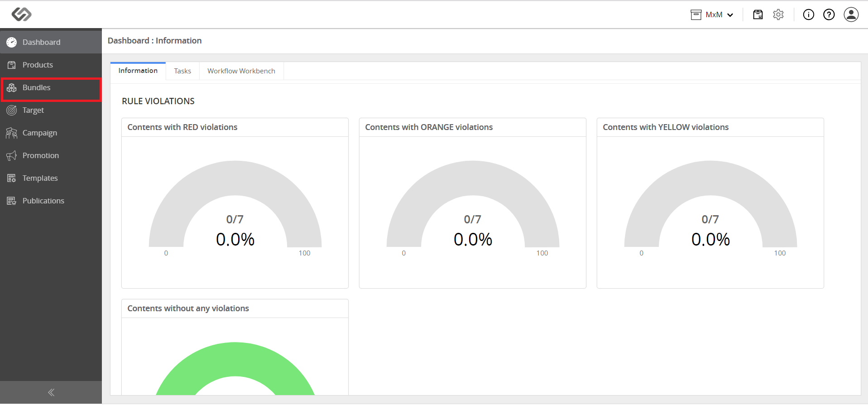Screen dimensions: 868x405
Task: Open the Workflow Workbench tab
Action: pyautogui.click(x=241, y=71)
